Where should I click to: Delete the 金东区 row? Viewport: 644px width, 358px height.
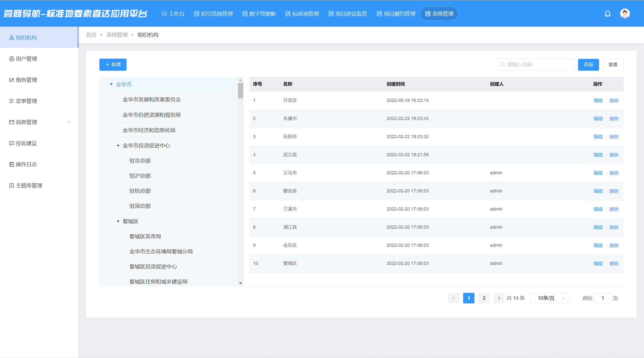click(x=614, y=246)
